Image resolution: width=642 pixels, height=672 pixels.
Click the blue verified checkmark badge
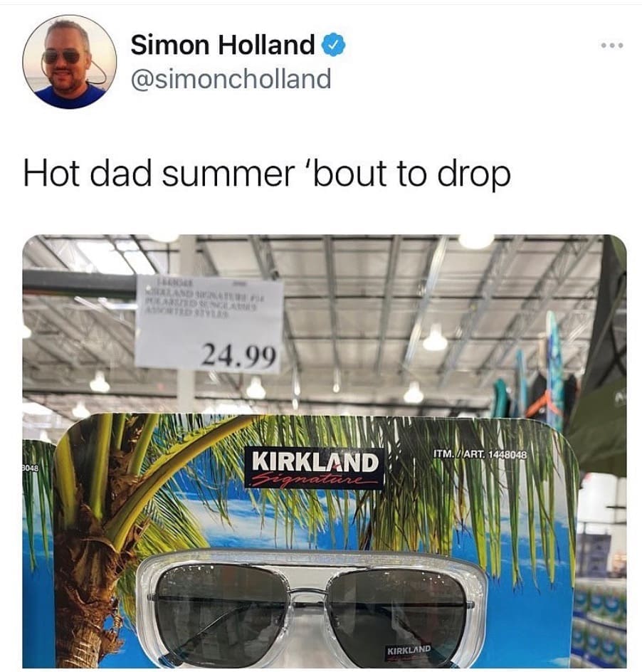click(333, 45)
